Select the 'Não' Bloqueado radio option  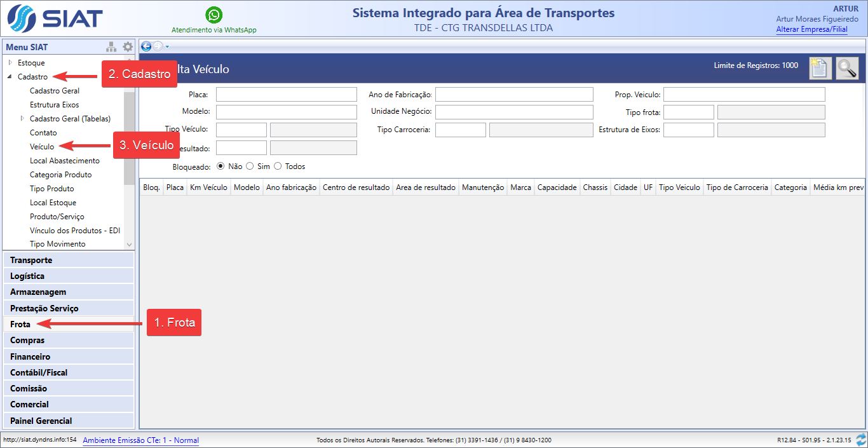click(221, 166)
